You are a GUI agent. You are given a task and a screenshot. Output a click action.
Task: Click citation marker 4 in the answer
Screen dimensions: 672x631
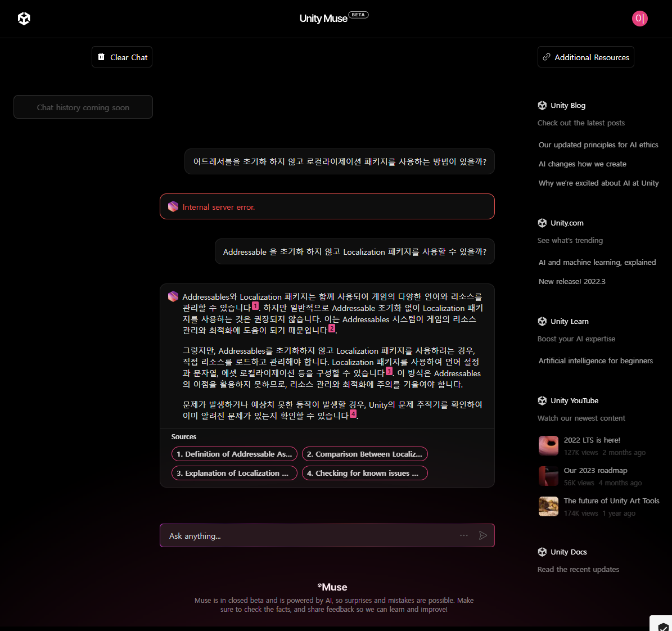[353, 414]
